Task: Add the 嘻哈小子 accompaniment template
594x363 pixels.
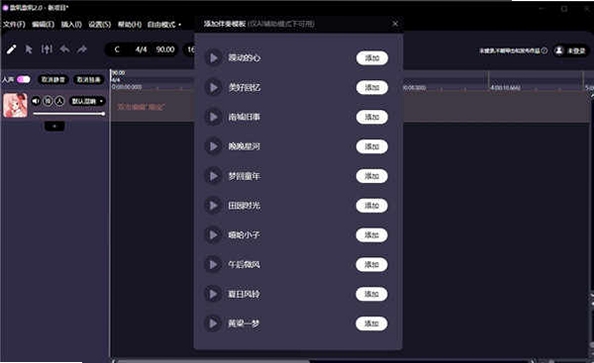Action: coord(372,235)
